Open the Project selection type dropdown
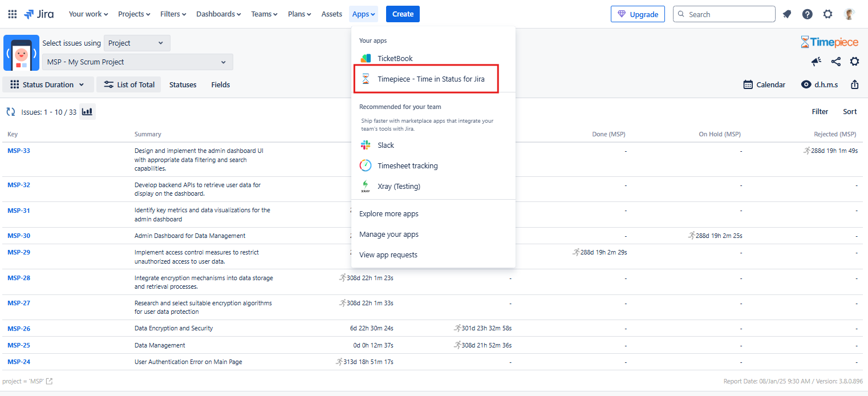Screen dimensions: 868x396 click(137, 43)
